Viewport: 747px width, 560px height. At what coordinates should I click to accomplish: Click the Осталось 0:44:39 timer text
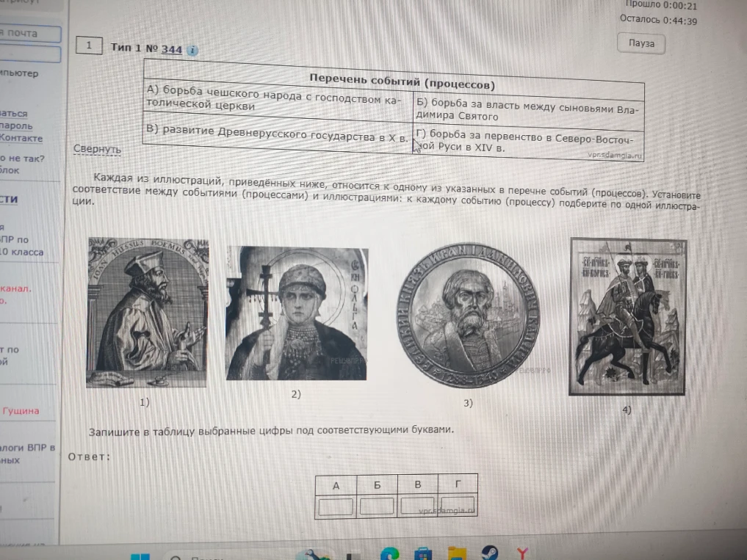click(658, 20)
